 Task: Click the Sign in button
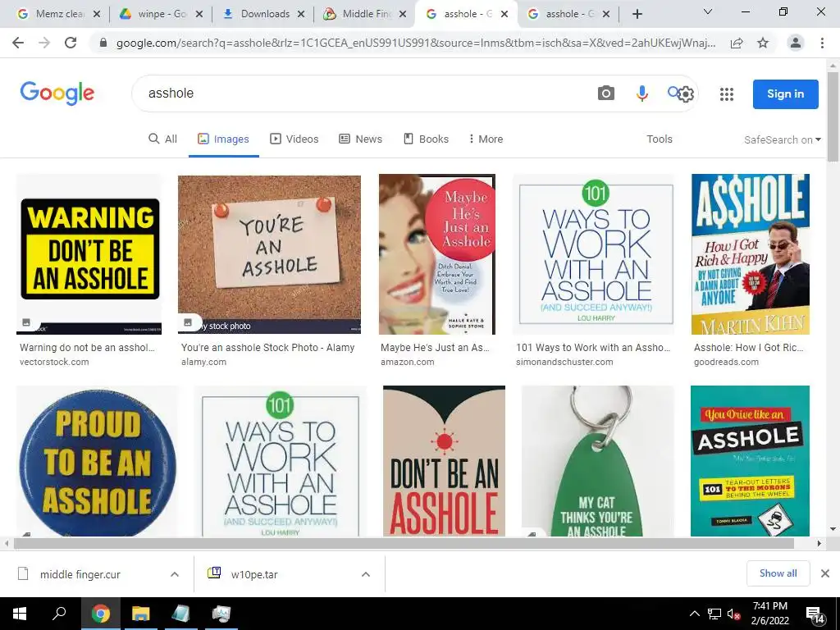pos(785,94)
